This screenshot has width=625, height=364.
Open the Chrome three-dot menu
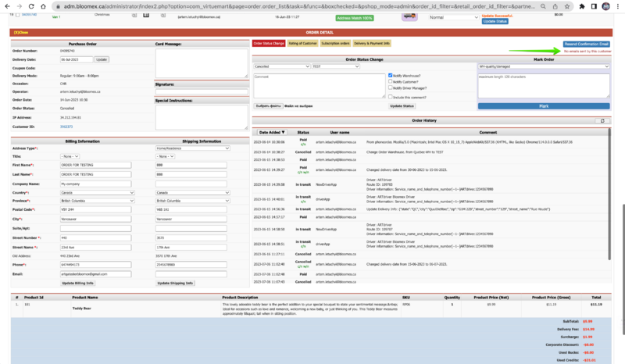pos(618,6)
